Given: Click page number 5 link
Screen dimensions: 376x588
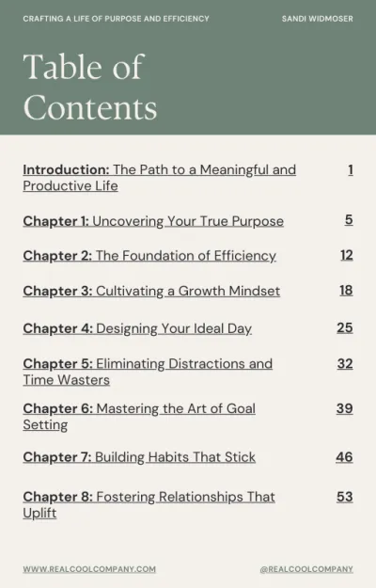Looking at the screenshot, I should [349, 220].
